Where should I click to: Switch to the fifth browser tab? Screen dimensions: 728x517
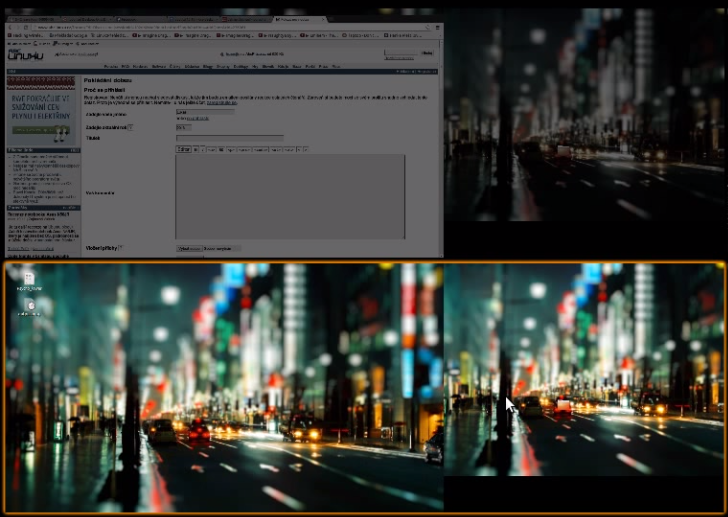246,19
